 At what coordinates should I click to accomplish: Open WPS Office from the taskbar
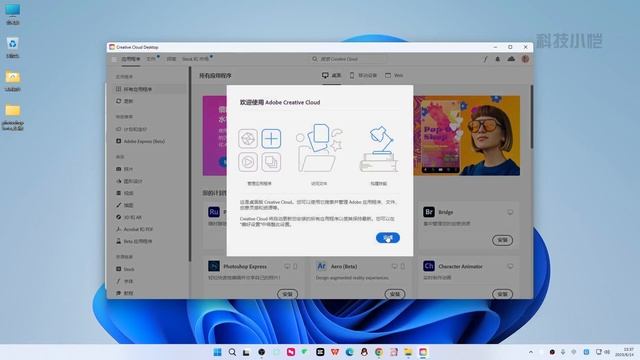pyautogui.click(x=335, y=352)
